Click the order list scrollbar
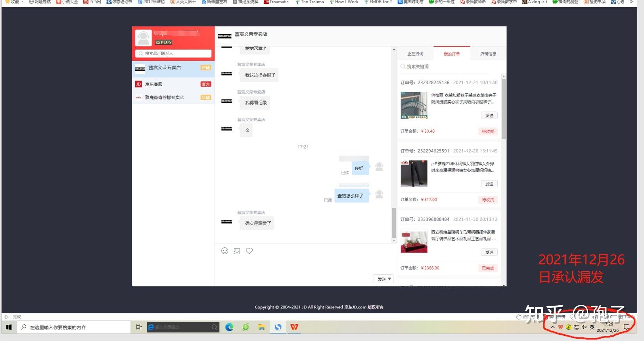 click(x=504, y=109)
